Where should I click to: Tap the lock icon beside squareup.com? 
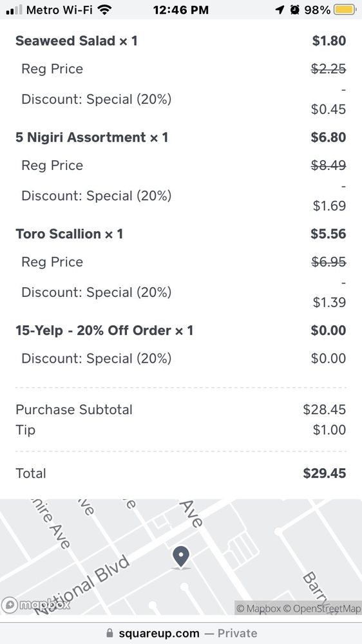tap(110, 633)
